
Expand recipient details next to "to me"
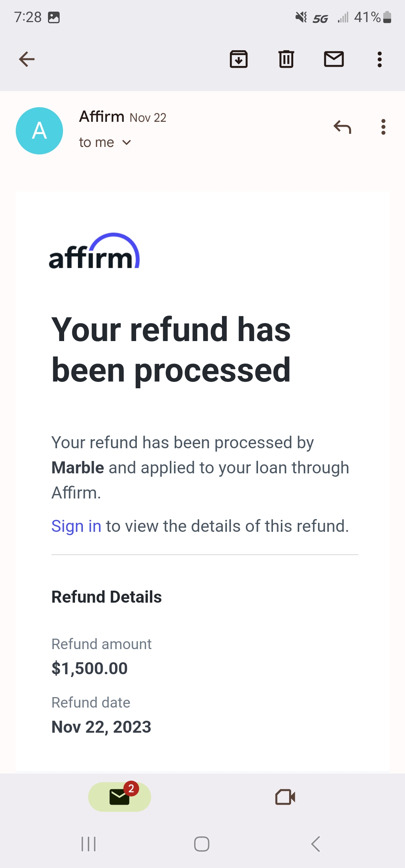coord(127,142)
